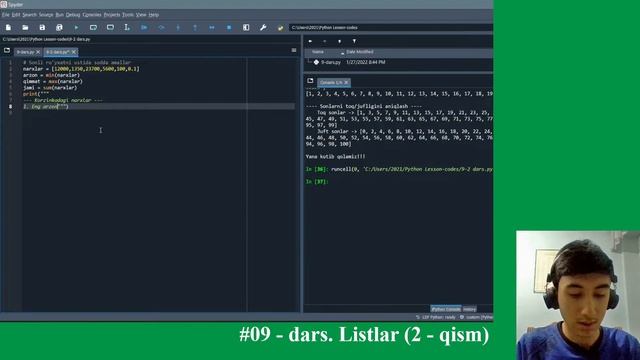640x360 pixels.
Task: Click the LSP Python ready status
Action: [436, 317]
